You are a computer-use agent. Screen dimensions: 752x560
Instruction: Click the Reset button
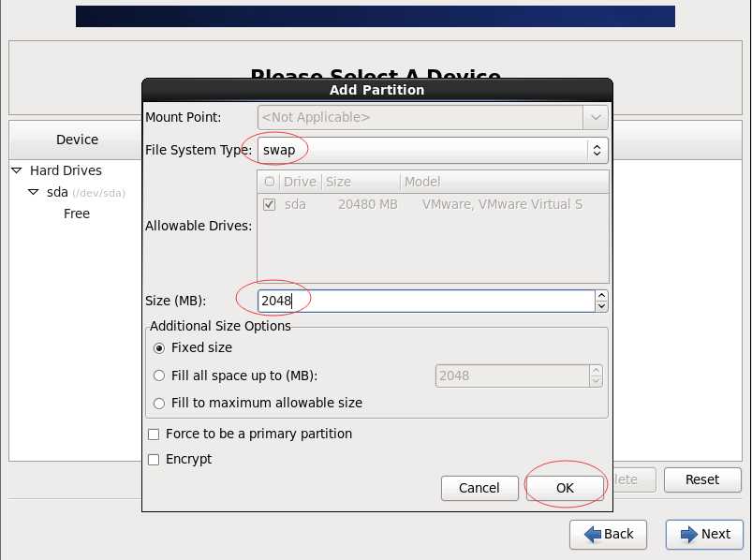point(702,479)
